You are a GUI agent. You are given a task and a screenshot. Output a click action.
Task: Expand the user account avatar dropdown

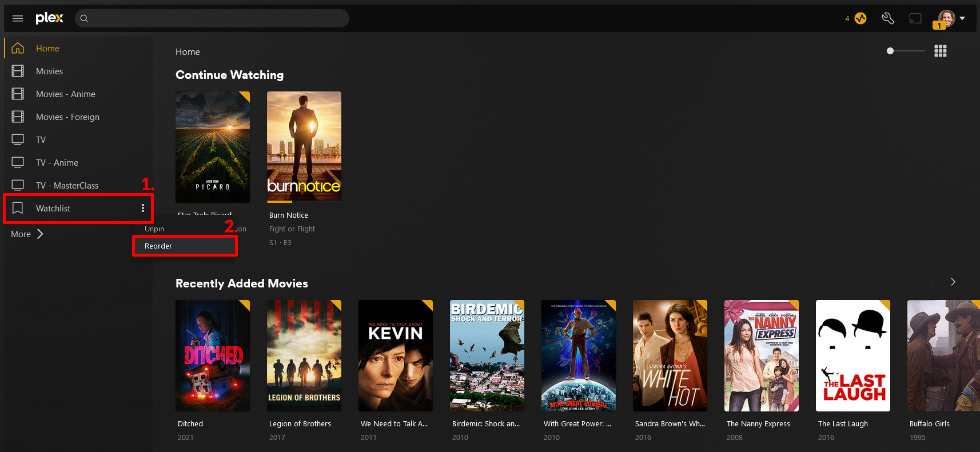click(951, 18)
